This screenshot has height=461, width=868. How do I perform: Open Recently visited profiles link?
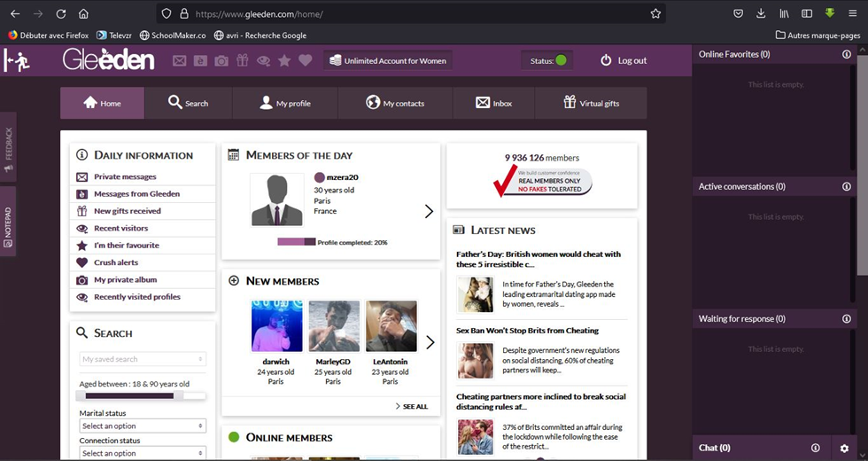pyautogui.click(x=137, y=297)
